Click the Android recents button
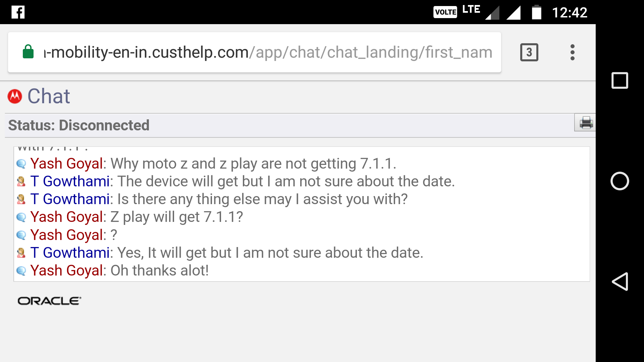 pyautogui.click(x=620, y=80)
